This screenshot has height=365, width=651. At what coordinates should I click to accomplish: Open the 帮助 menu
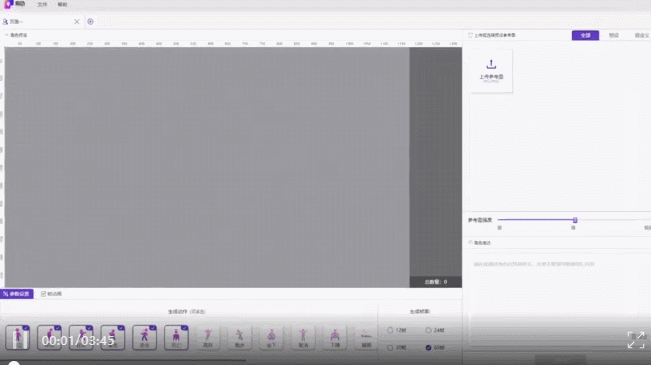pyautogui.click(x=62, y=4)
